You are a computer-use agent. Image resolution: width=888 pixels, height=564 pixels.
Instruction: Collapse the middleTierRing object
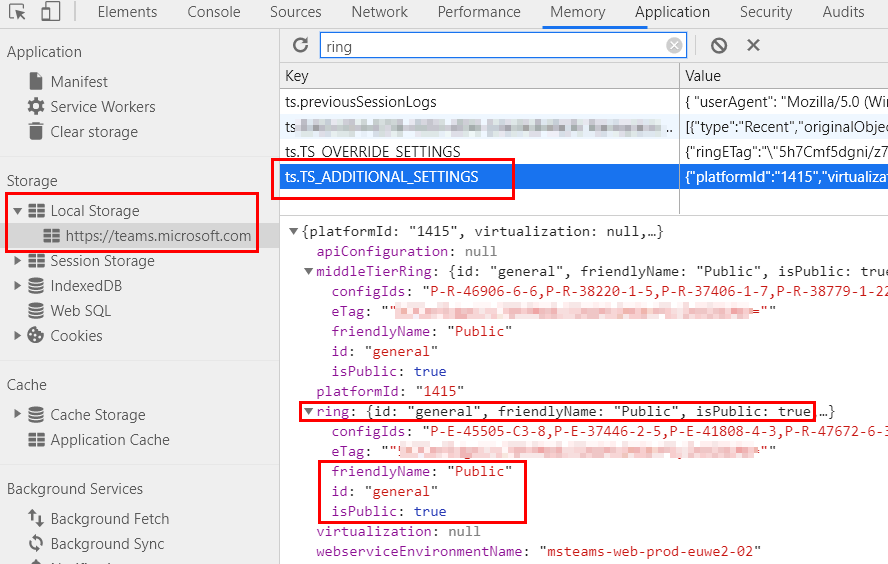309,271
